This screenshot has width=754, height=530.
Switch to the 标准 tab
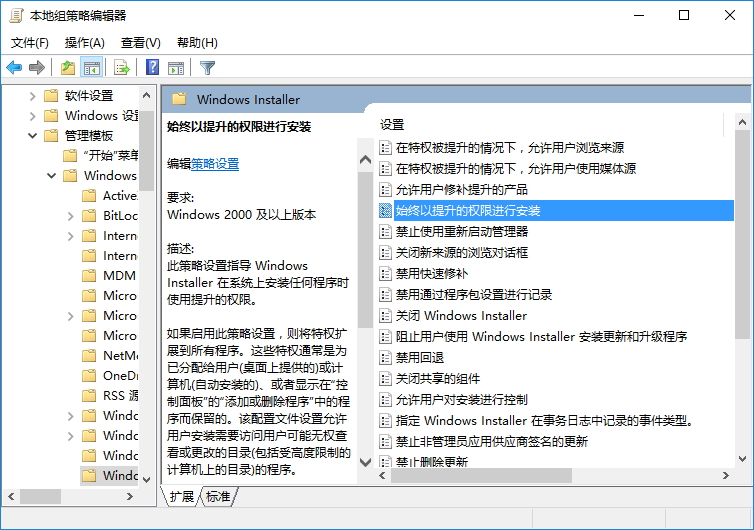coord(218,496)
